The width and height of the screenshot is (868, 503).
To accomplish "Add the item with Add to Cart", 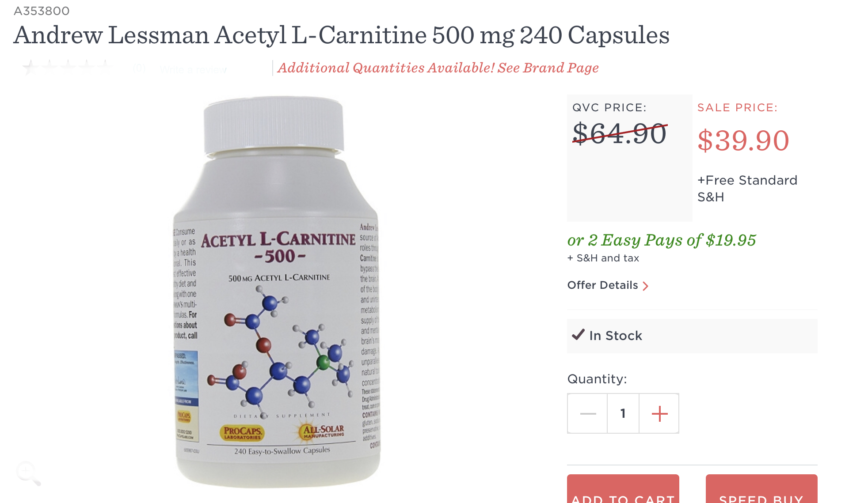I will coord(623,489).
